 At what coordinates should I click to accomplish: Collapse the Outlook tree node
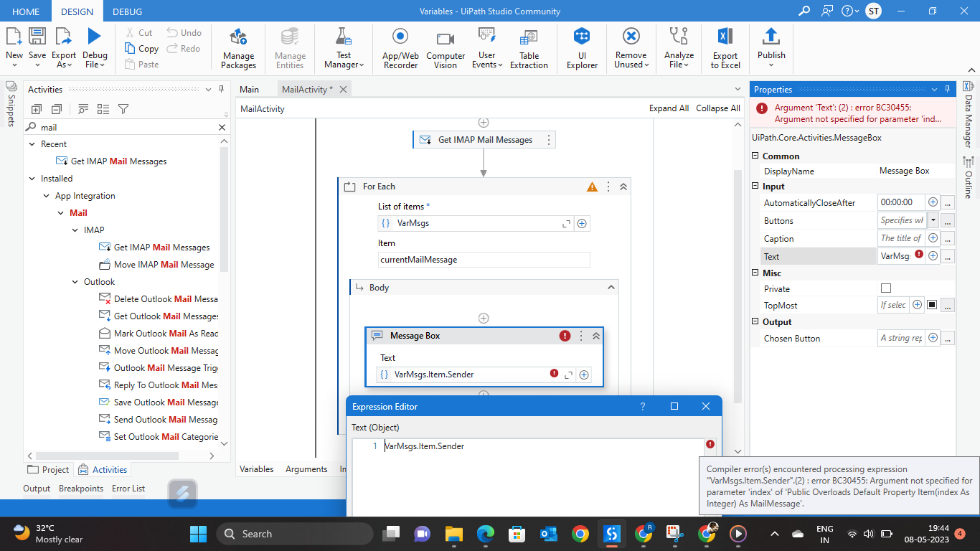click(x=75, y=282)
